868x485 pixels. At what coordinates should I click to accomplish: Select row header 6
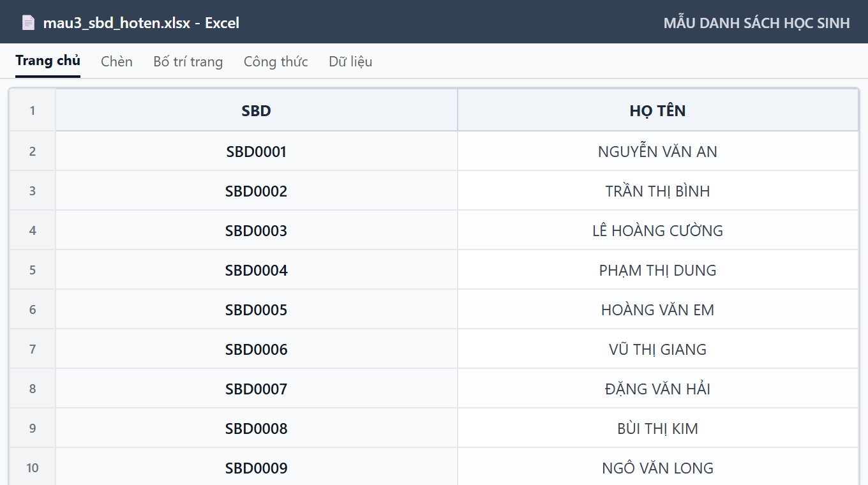pyautogui.click(x=33, y=310)
